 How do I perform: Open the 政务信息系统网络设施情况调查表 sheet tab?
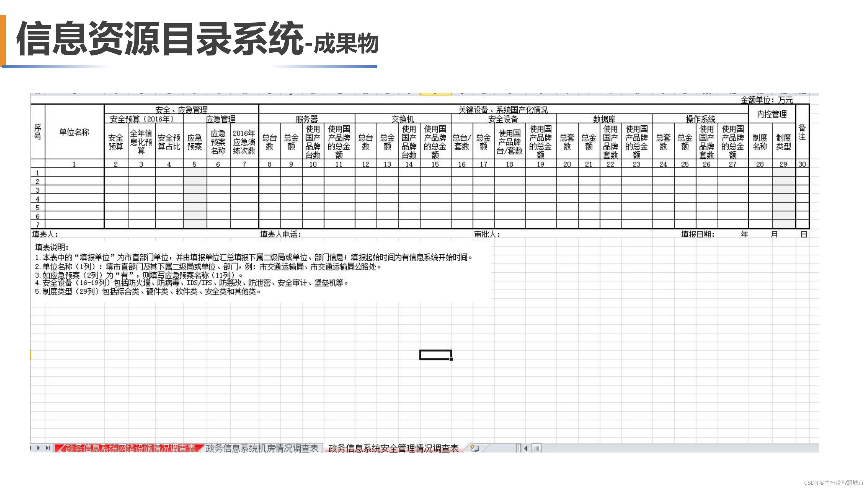click(x=129, y=448)
